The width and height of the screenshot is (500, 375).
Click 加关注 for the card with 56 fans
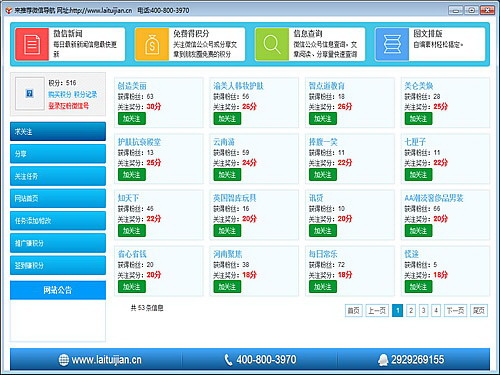click(x=227, y=119)
